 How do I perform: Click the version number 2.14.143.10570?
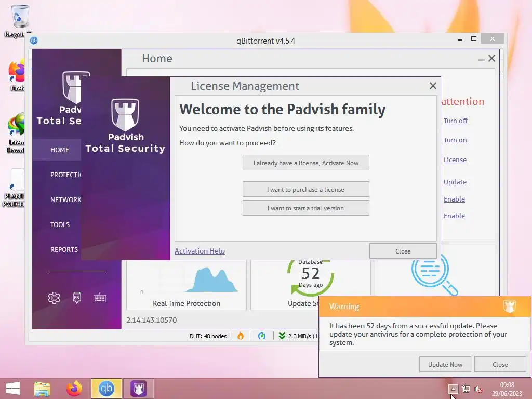tap(151, 320)
